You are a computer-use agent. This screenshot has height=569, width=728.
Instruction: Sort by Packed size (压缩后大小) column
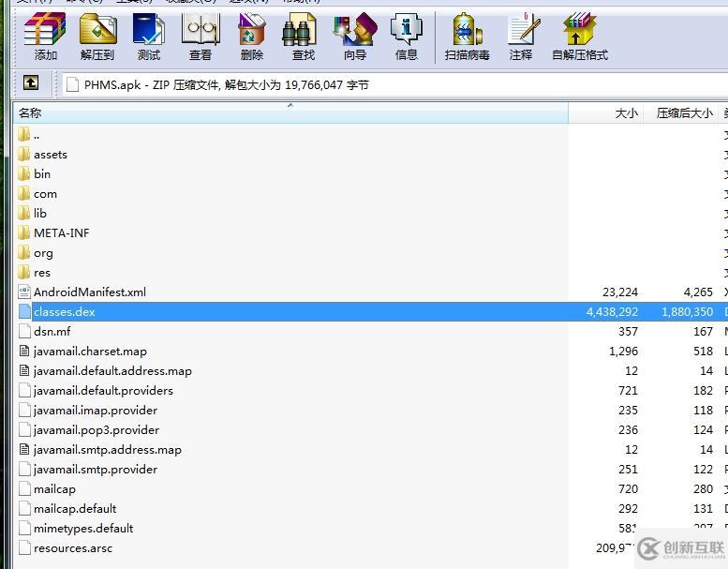(x=683, y=112)
